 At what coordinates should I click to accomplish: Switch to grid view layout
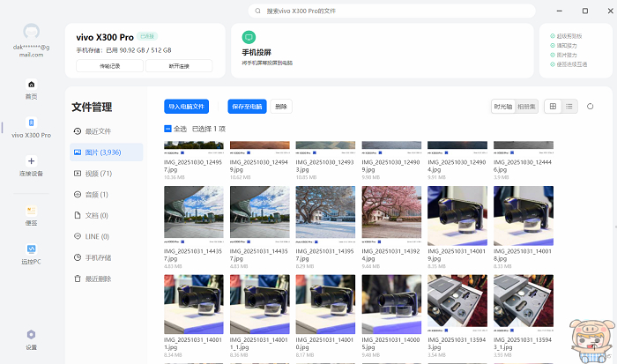point(553,107)
